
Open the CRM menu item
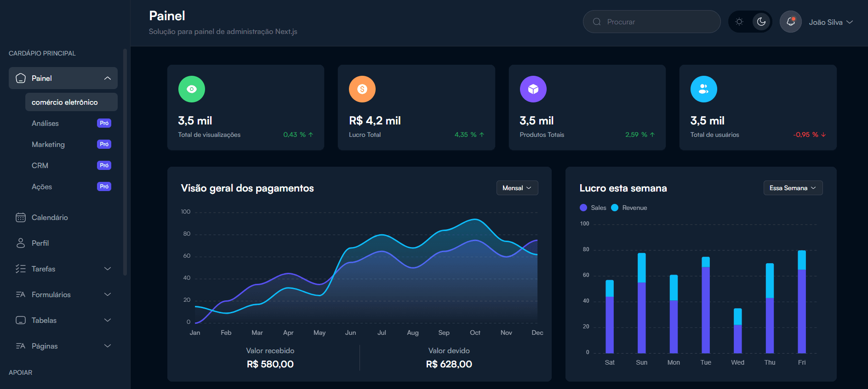[x=71, y=165]
